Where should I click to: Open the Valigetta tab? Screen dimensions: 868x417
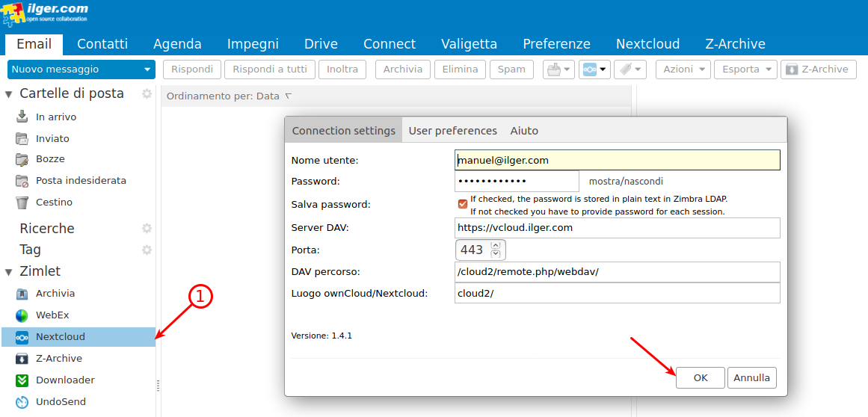(469, 44)
